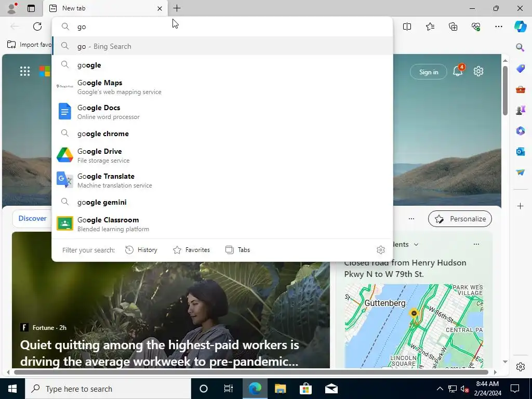The image size is (532, 399).
Task: Select the Google Translate suggestion
Action: [222, 180]
